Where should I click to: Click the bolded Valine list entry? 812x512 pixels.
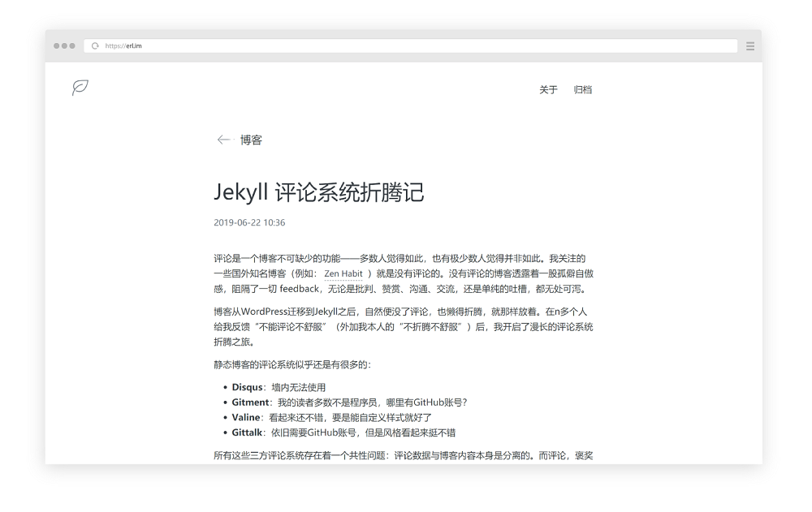(x=246, y=415)
